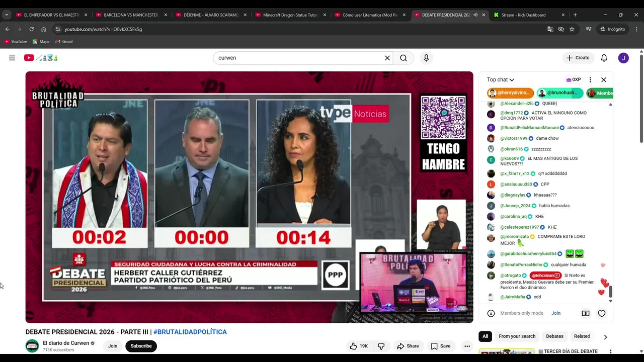Open El diario de Curwen channel name
Screen dimensions: 644x362
(x=66, y=343)
